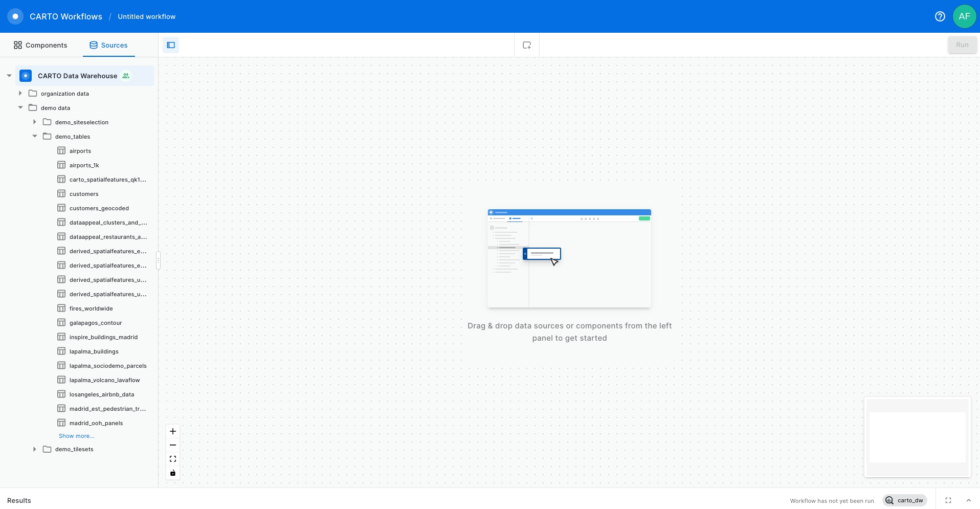Open the help question mark icon
Viewport: 980px width, 509px height.
[x=940, y=16]
